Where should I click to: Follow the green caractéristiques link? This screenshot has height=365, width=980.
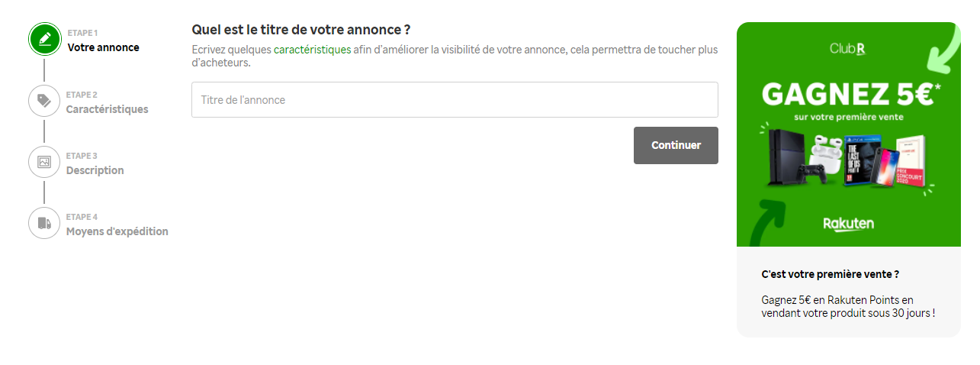313,50
